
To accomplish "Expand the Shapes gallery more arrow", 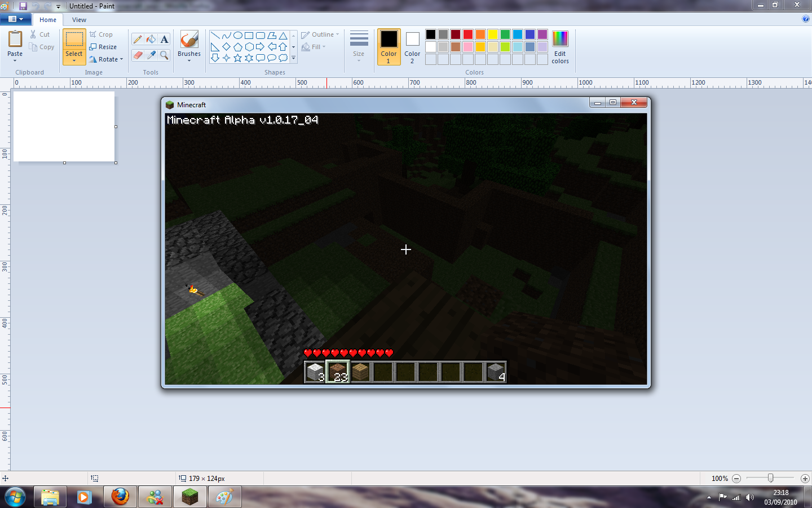I will [x=293, y=58].
